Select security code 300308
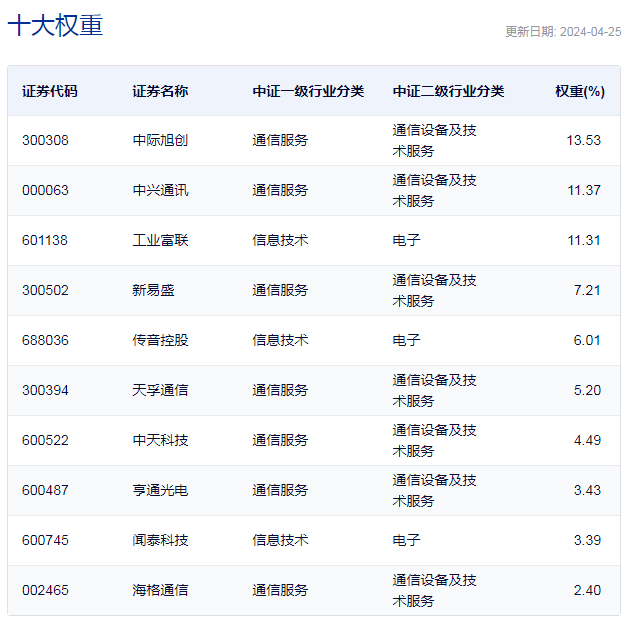Image resolution: width=628 pixels, height=620 pixels. point(45,140)
